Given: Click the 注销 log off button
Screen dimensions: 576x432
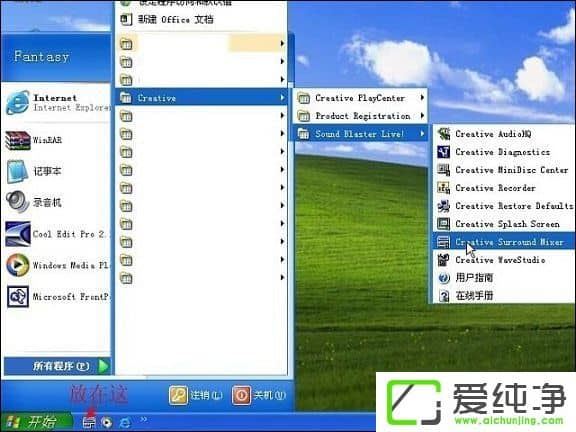Looking at the screenshot, I should 196,395.
